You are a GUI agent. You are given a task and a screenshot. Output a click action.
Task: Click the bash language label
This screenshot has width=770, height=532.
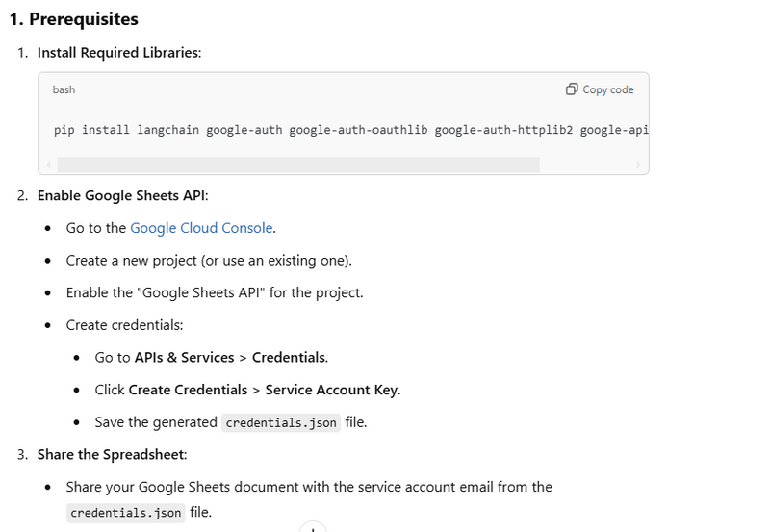(x=64, y=89)
